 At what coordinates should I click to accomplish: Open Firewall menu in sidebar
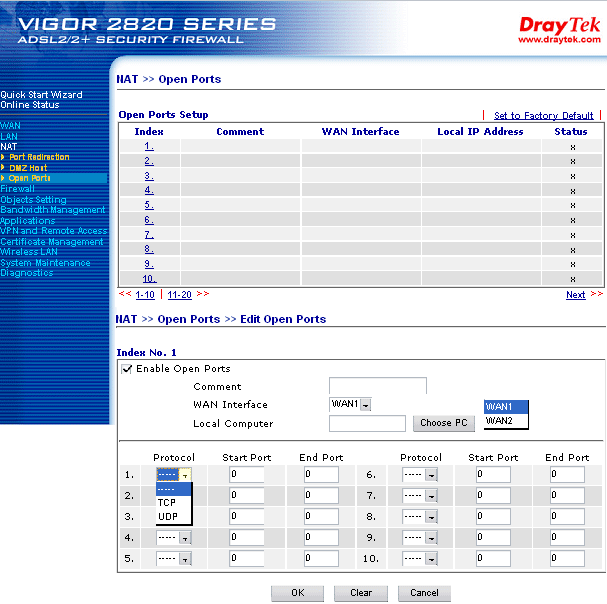point(17,189)
